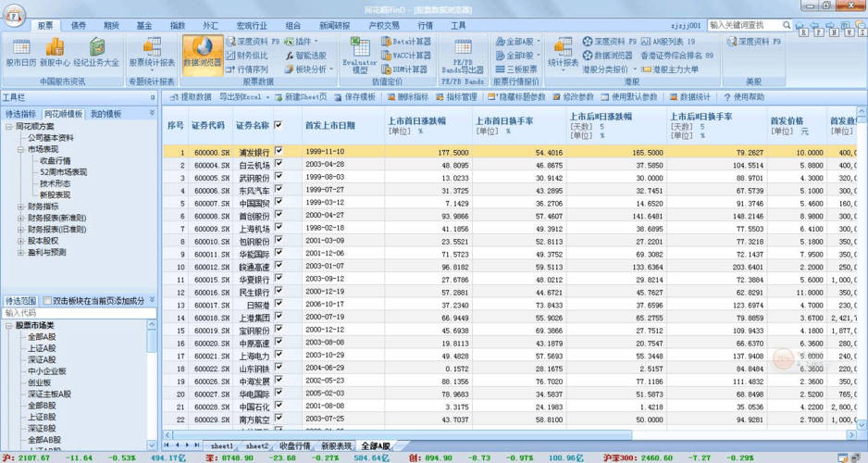Click 修改参数 toolbar button
This screenshot has height=463, width=868.
tap(573, 97)
